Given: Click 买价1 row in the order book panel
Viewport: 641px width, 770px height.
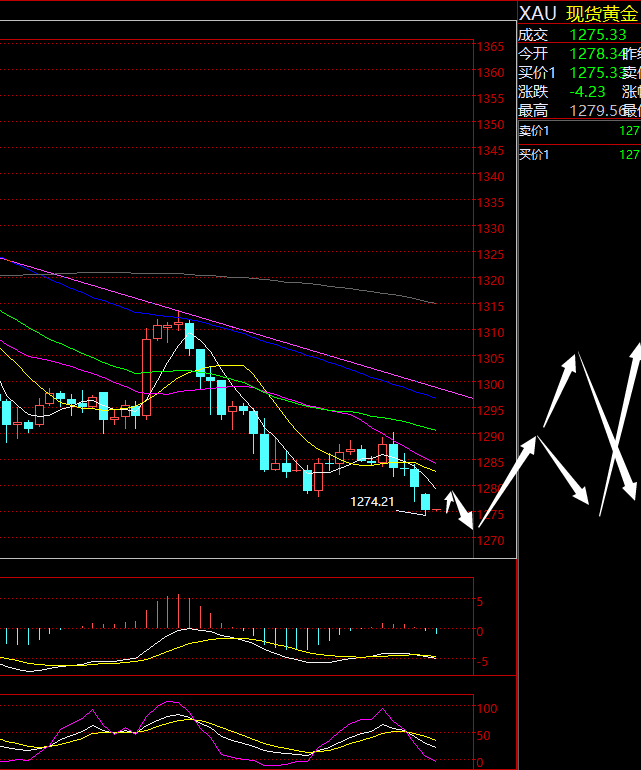Looking at the screenshot, I should point(580,155).
